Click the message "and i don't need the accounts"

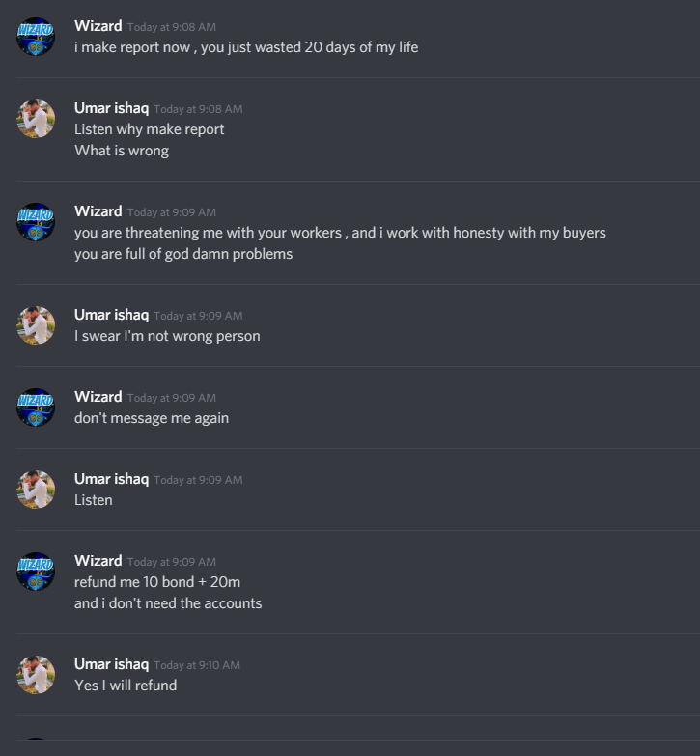point(168,603)
